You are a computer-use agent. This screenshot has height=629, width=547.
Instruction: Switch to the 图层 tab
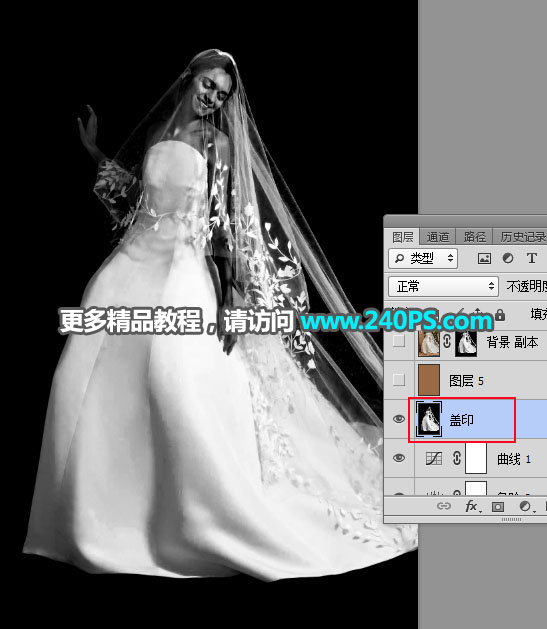[402, 237]
